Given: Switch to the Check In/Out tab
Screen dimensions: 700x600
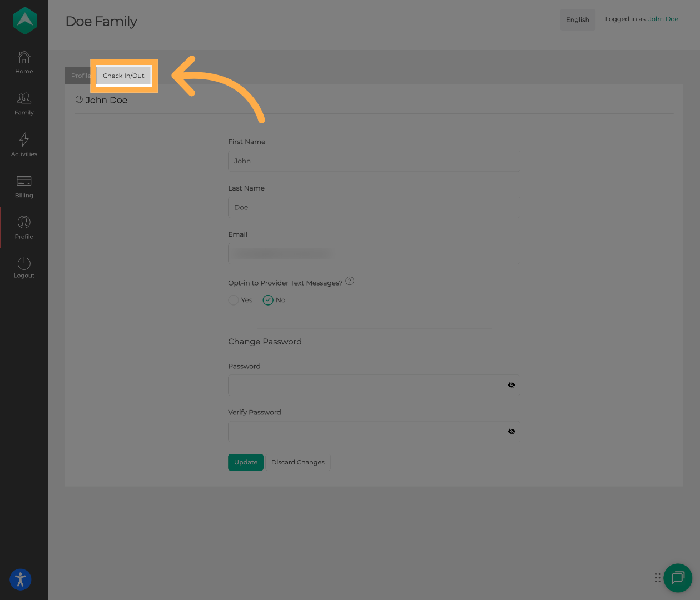Looking at the screenshot, I should coord(123,76).
